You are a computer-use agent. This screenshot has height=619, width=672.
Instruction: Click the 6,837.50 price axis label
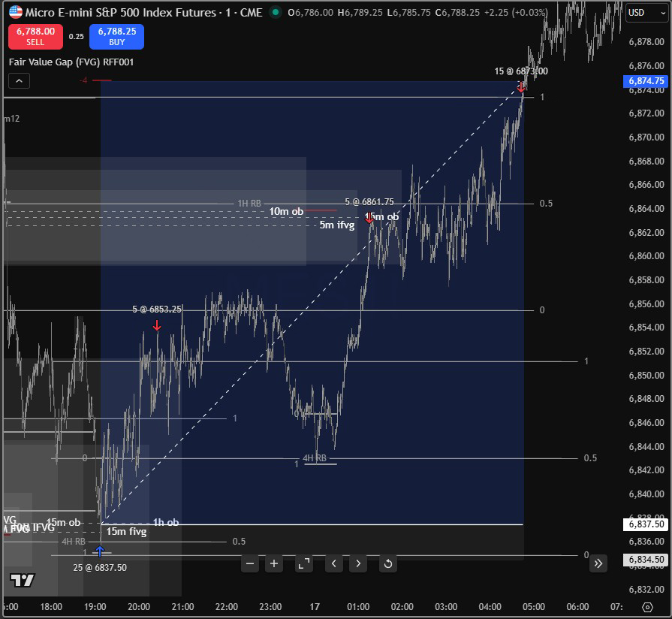[x=646, y=524]
